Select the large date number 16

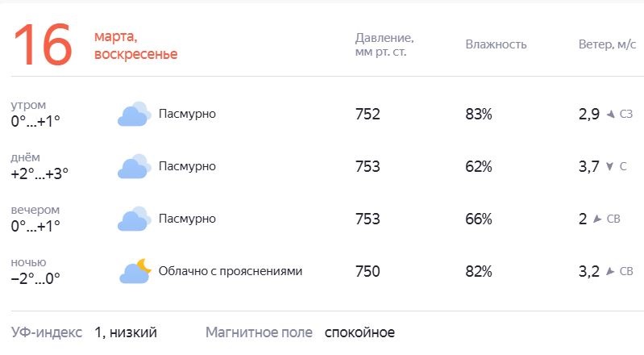pyautogui.click(x=43, y=44)
